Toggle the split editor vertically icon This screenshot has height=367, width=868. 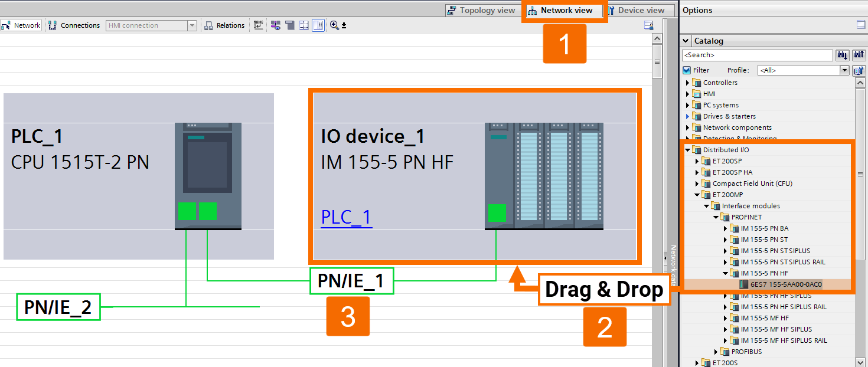pyautogui.click(x=318, y=25)
